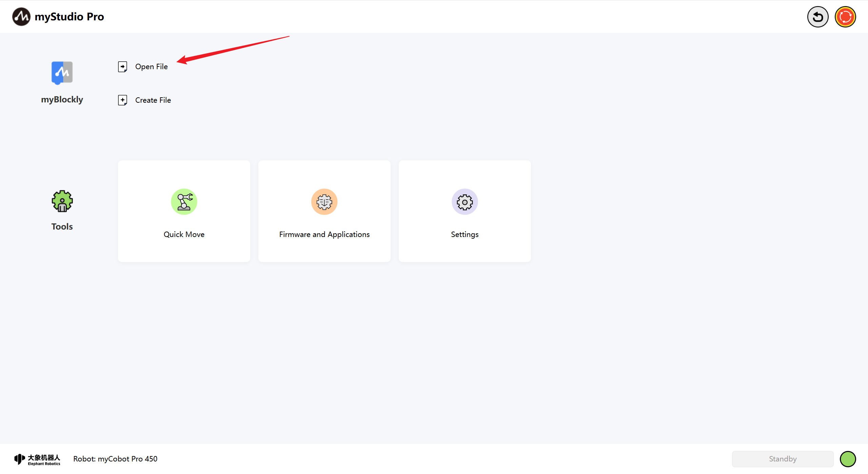Screen dimensions: 868x474
Task: Click the back arrow button
Action: click(x=817, y=17)
